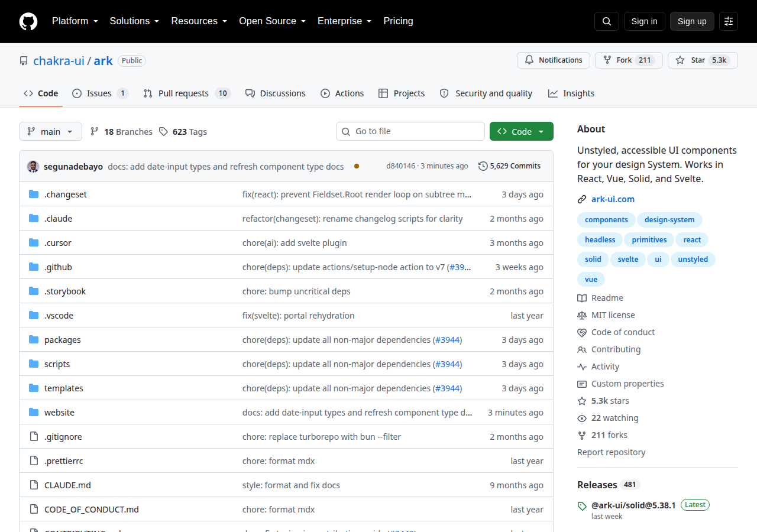Expand the Enterprise menu

pyautogui.click(x=344, y=21)
